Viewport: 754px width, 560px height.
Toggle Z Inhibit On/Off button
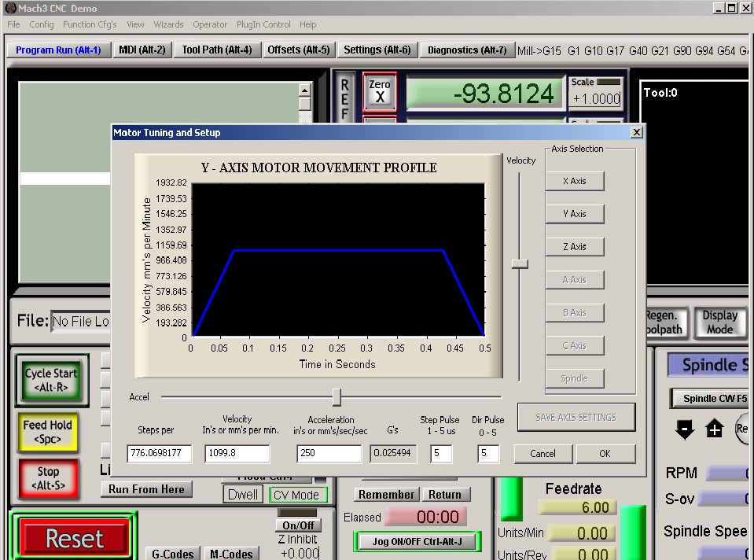click(x=298, y=525)
